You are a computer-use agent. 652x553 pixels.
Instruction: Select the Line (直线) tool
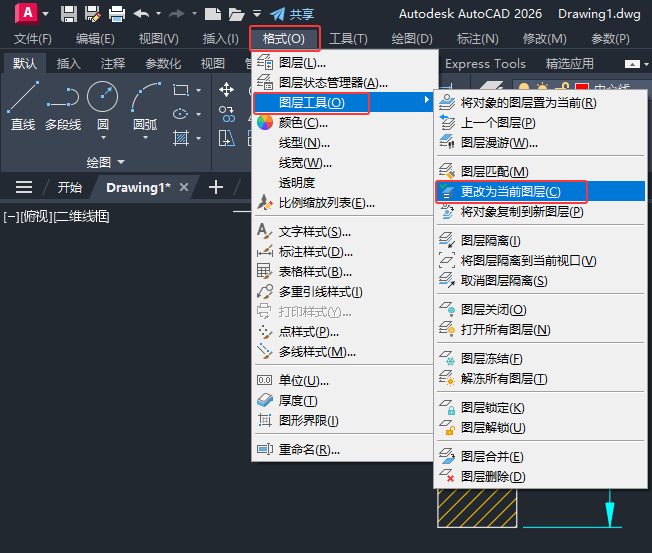pyautogui.click(x=23, y=106)
